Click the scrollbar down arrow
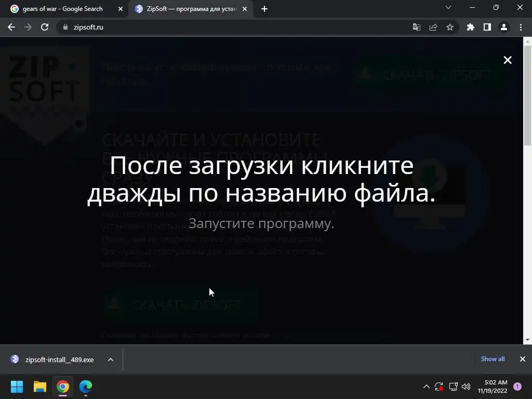The image size is (532, 399). [x=527, y=340]
